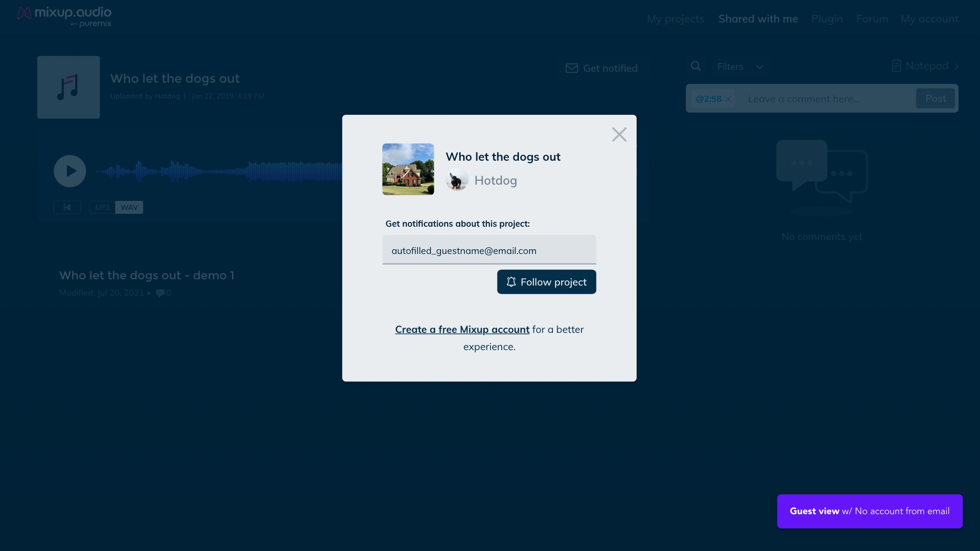Switch playback format to WAV
Viewport: 980px width, 551px height.
(x=129, y=207)
